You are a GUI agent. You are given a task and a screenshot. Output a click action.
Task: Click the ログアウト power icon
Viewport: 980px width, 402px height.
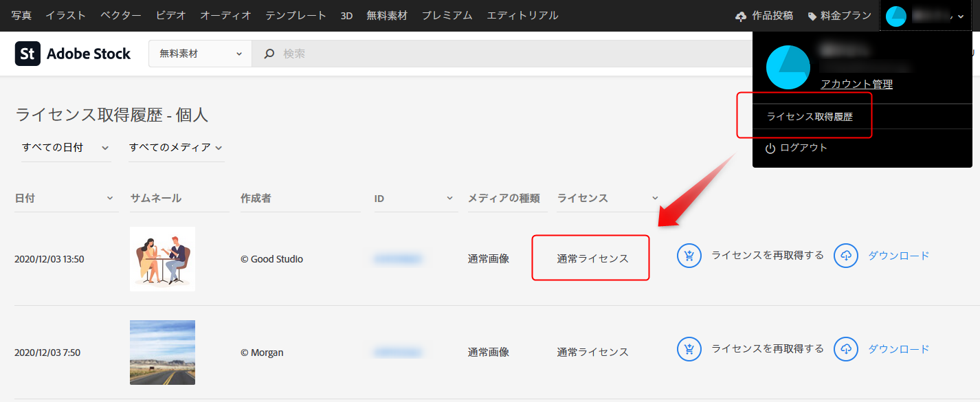coord(770,148)
